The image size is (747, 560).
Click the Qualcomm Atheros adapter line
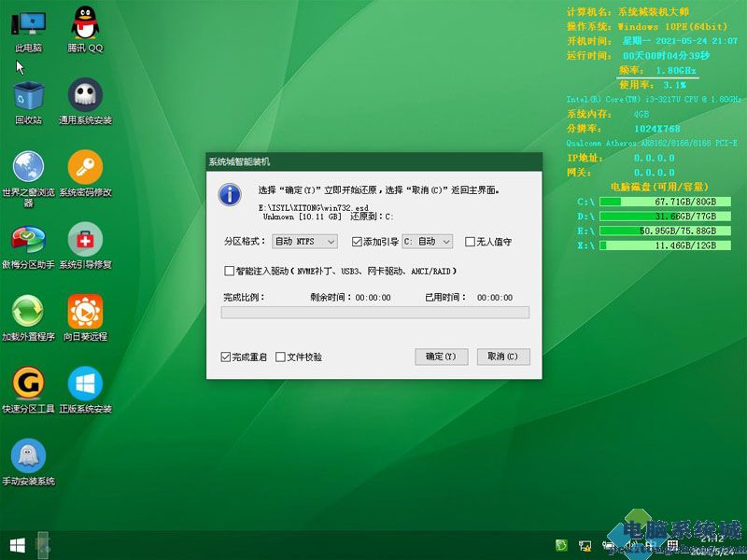652,143
